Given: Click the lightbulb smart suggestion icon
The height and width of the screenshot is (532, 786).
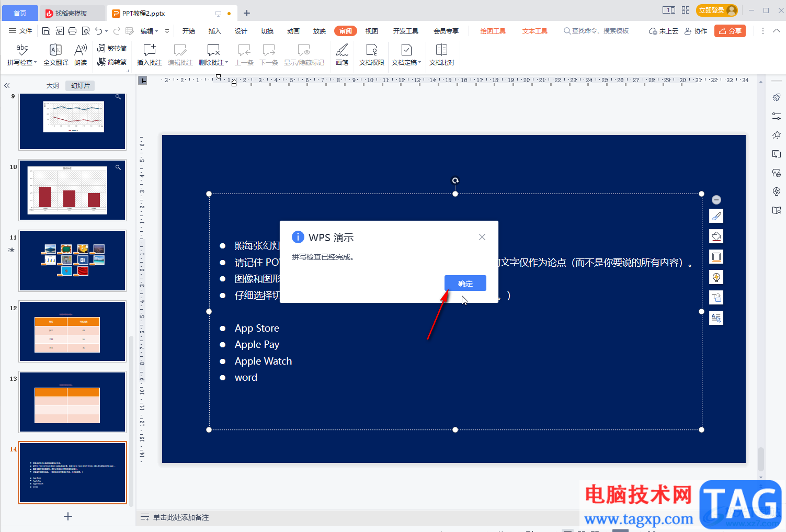Looking at the screenshot, I should pyautogui.click(x=716, y=277).
